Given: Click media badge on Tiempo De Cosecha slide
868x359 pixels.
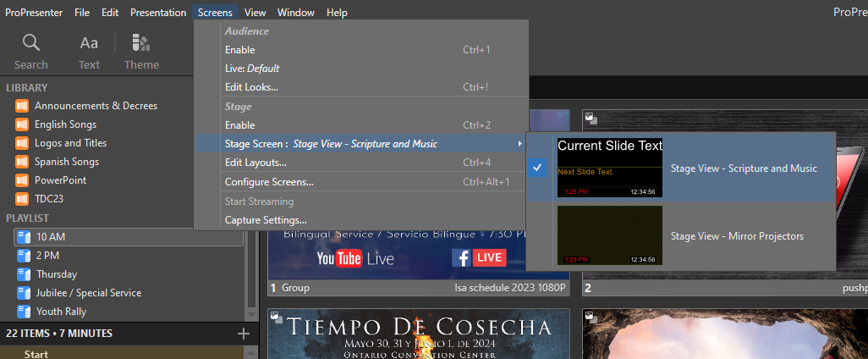Looking at the screenshot, I should pos(277,318).
